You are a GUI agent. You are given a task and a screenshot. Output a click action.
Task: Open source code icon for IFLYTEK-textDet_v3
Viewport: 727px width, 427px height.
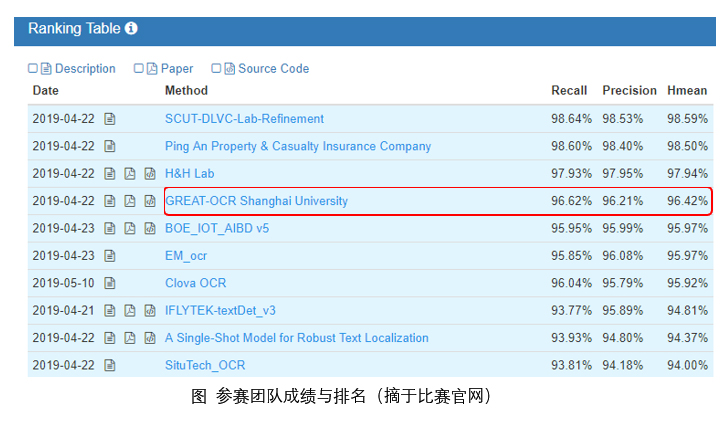[150, 310]
